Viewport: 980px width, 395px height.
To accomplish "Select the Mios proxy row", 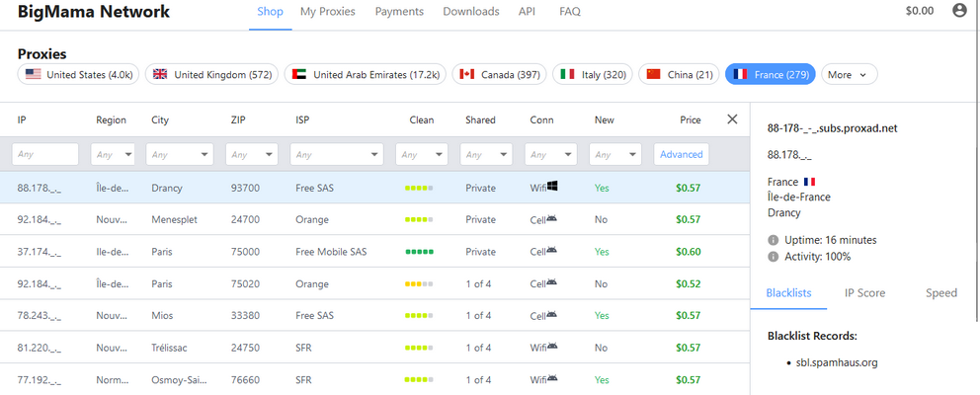I will (375, 316).
